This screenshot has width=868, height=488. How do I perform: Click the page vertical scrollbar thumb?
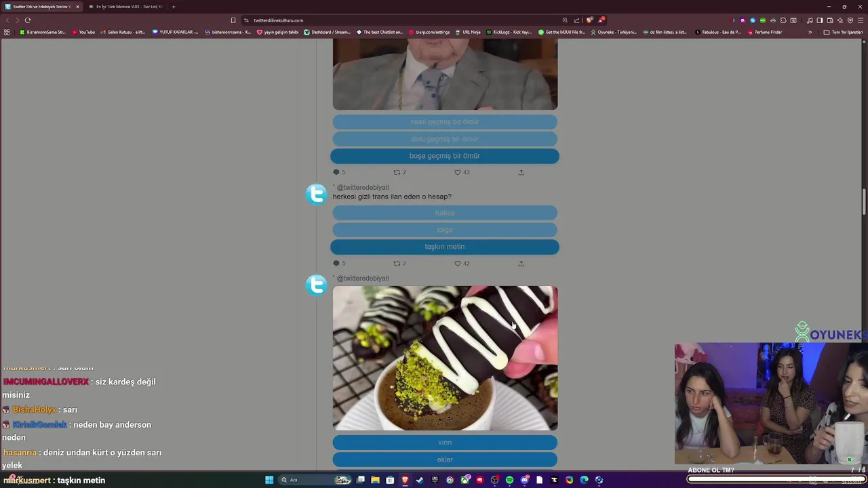click(864, 202)
